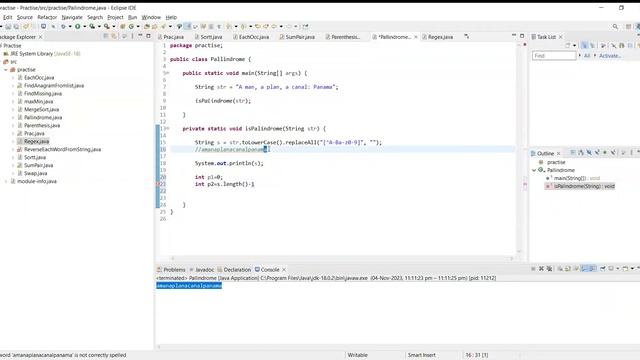
Task: Click Remove All Terminated Launches in Console
Action: click(x=549, y=269)
